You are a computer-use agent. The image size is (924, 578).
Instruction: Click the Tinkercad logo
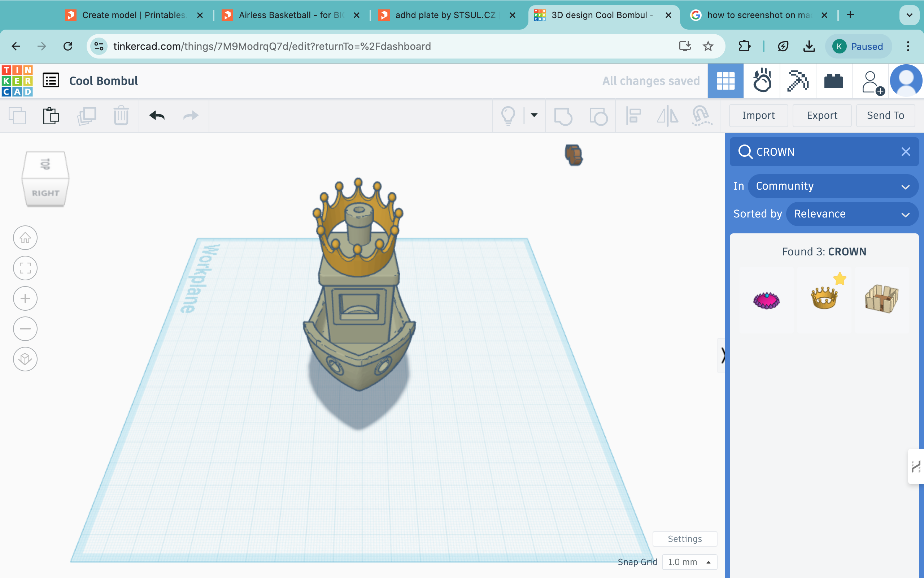coord(17,81)
